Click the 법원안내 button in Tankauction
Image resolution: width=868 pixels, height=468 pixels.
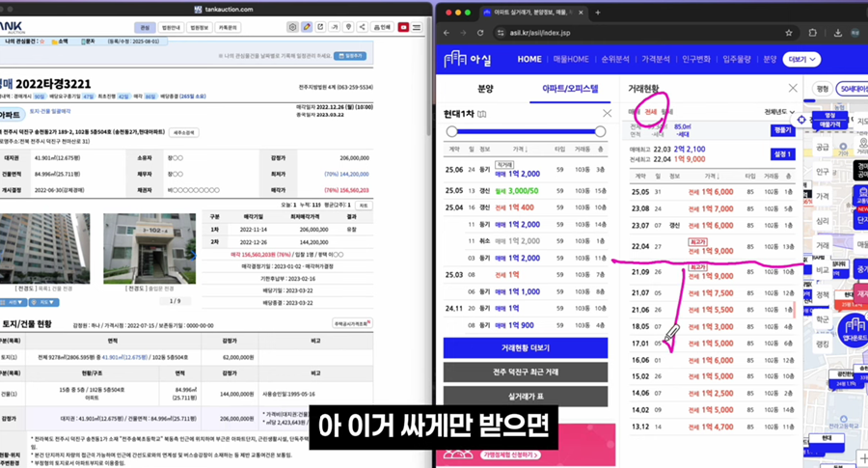coord(171,27)
